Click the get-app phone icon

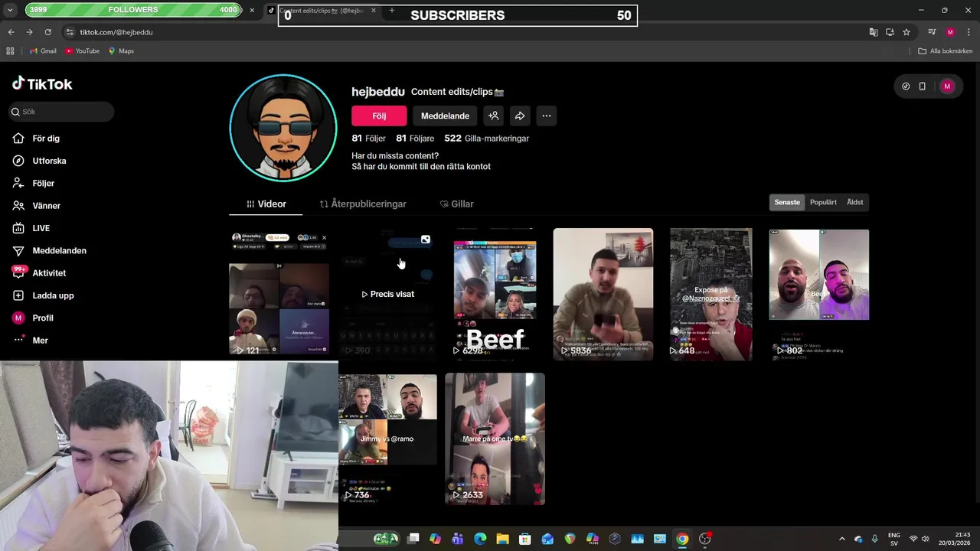923,86
